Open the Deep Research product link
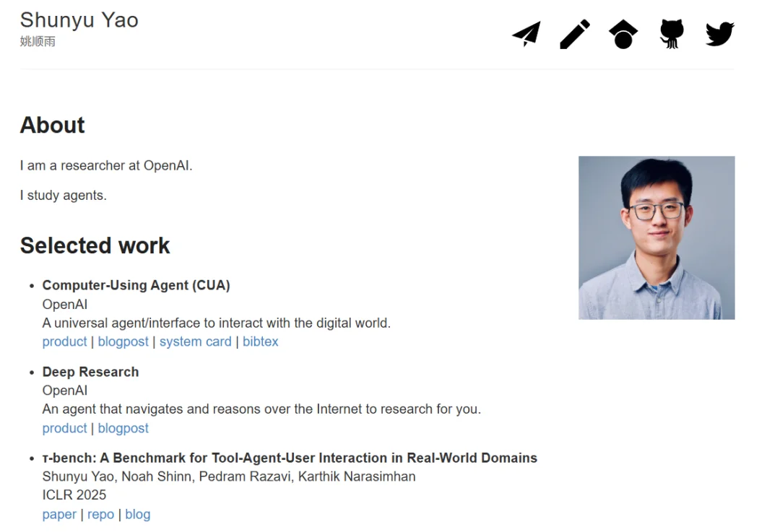 (x=65, y=428)
